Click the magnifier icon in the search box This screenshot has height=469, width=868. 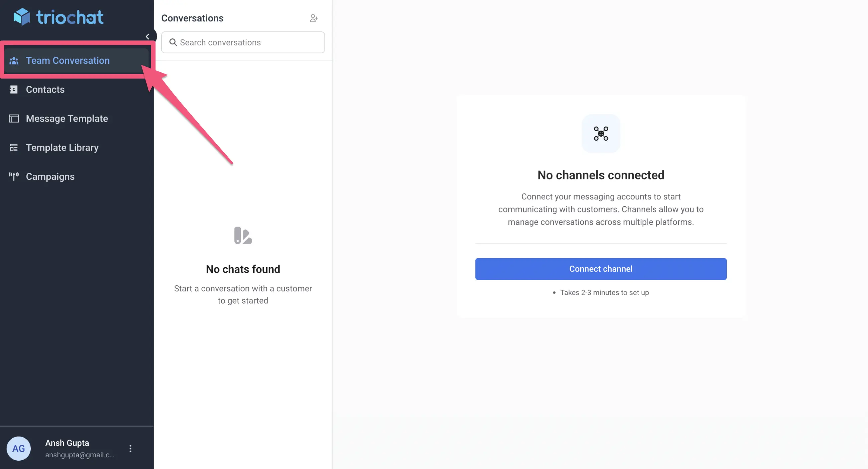click(173, 42)
